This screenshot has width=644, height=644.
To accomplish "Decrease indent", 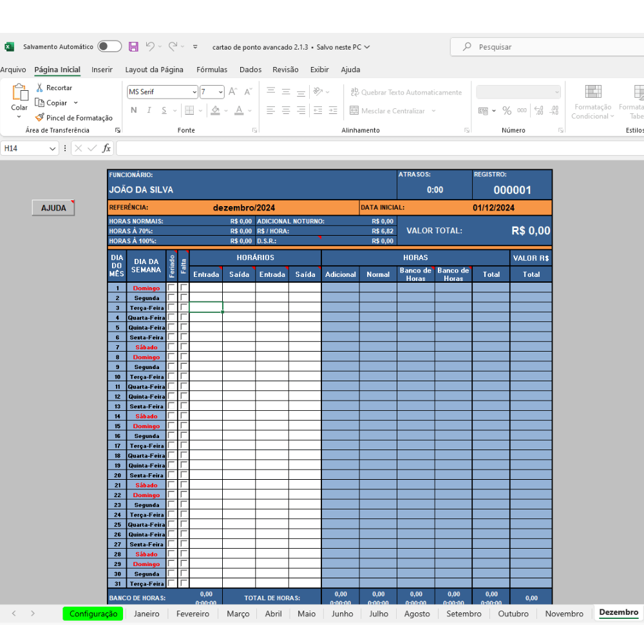I will (x=318, y=110).
